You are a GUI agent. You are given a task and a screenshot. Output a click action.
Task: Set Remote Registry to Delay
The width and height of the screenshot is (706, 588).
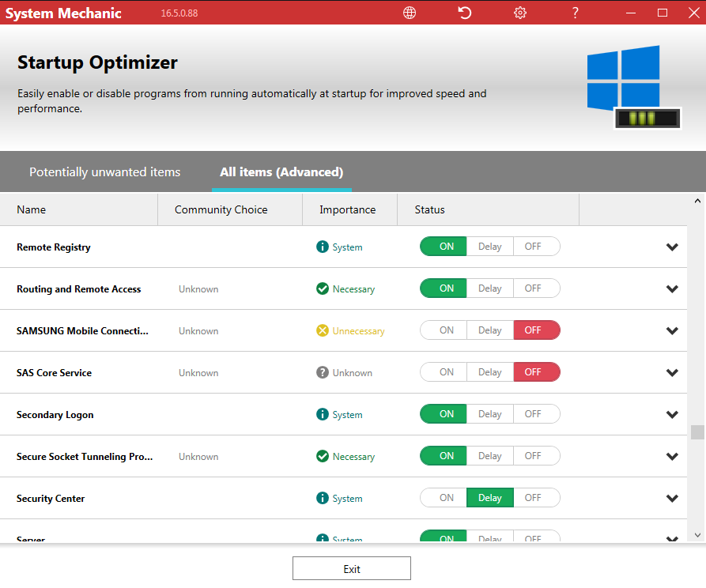tap(490, 247)
